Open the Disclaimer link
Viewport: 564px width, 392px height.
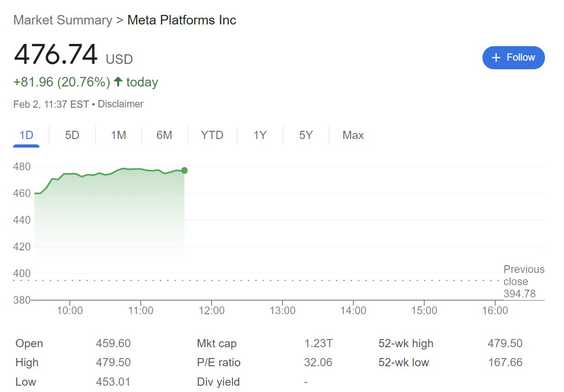point(121,104)
